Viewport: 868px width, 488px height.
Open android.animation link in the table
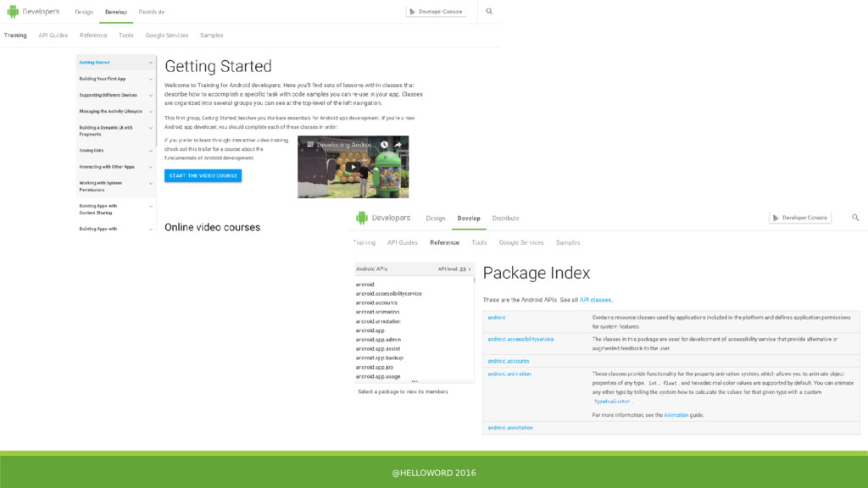tap(509, 374)
